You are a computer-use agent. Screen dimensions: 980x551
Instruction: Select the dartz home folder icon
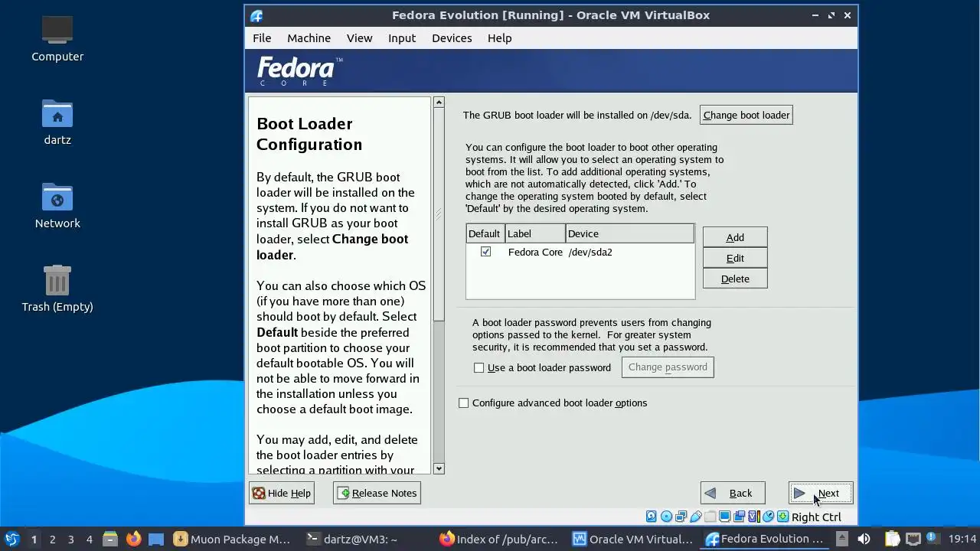57,122
